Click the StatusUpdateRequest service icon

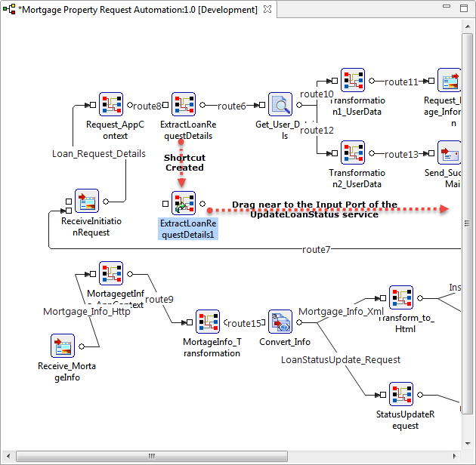pyautogui.click(x=401, y=394)
